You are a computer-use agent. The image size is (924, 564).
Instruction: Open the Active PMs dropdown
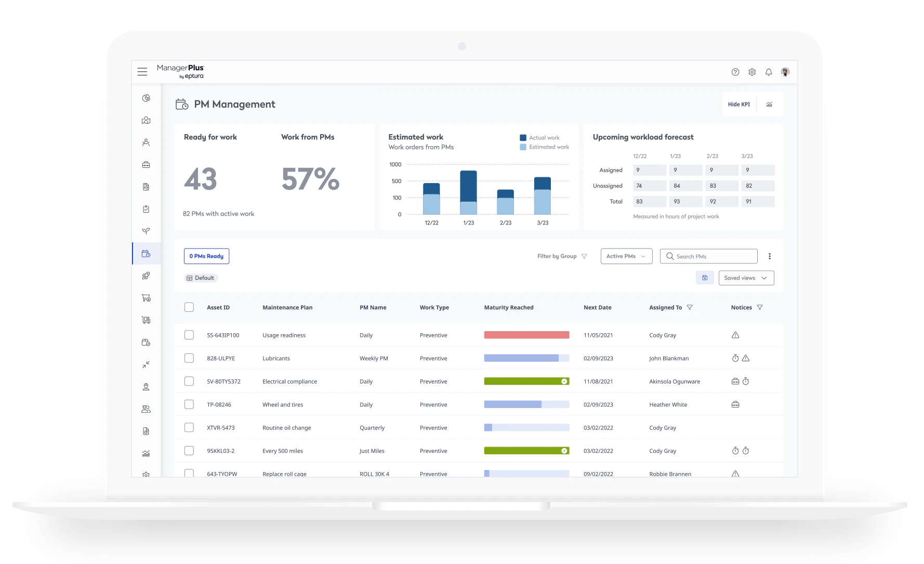(x=626, y=256)
